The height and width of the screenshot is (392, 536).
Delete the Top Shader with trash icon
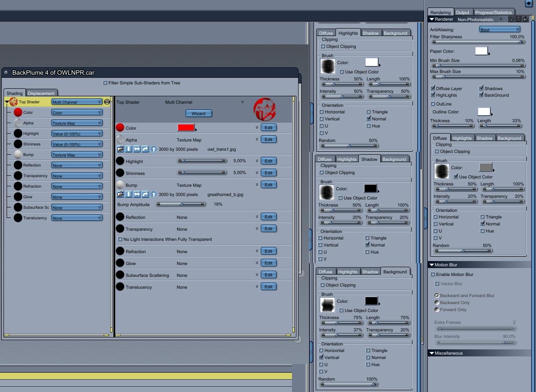coord(107,102)
